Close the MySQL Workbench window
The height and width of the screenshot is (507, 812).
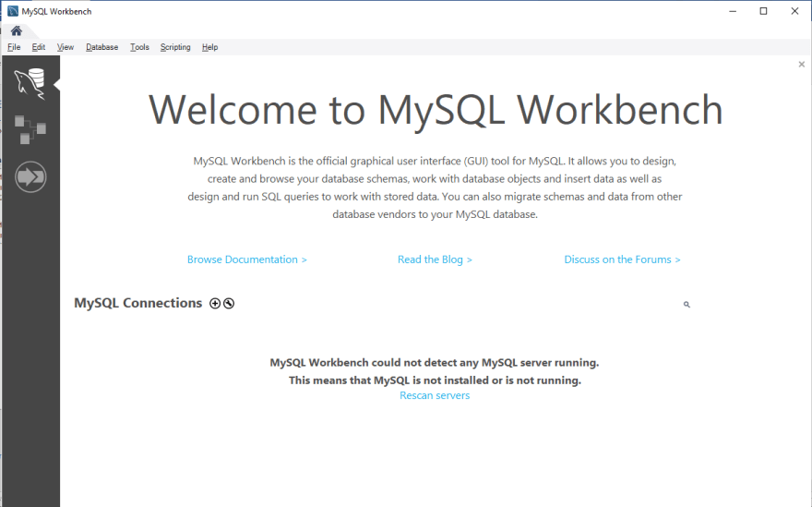coord(794,11)
